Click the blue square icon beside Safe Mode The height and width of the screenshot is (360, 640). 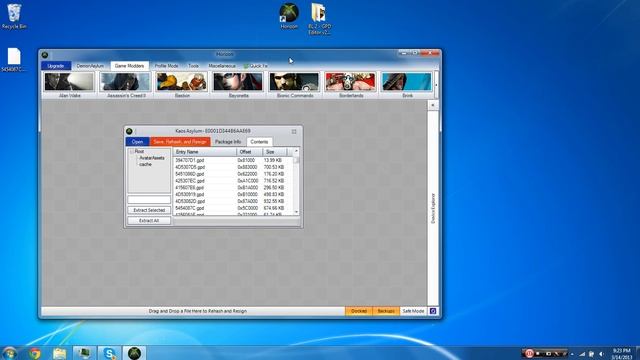pos(433,311)
